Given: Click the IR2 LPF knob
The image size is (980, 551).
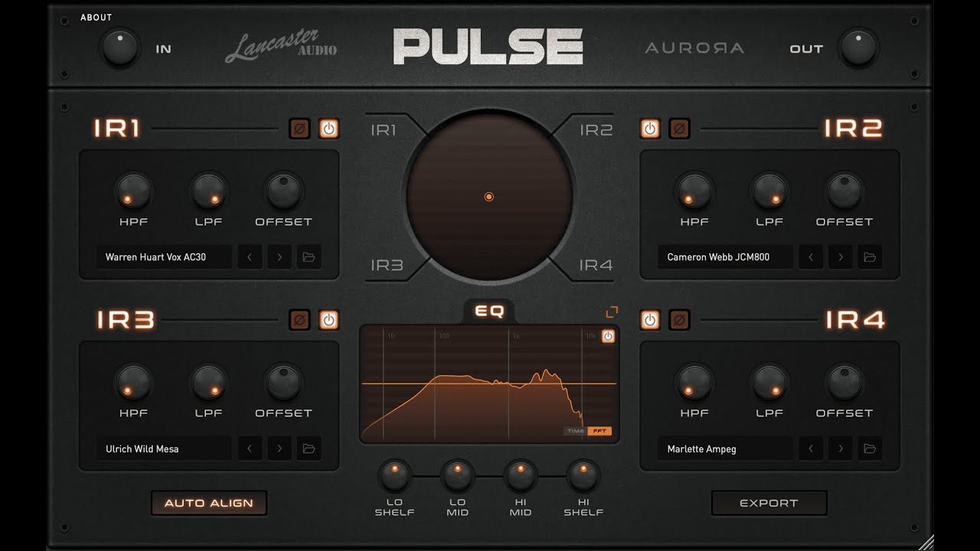Looking at the screenshot, I should pos(769,191).
